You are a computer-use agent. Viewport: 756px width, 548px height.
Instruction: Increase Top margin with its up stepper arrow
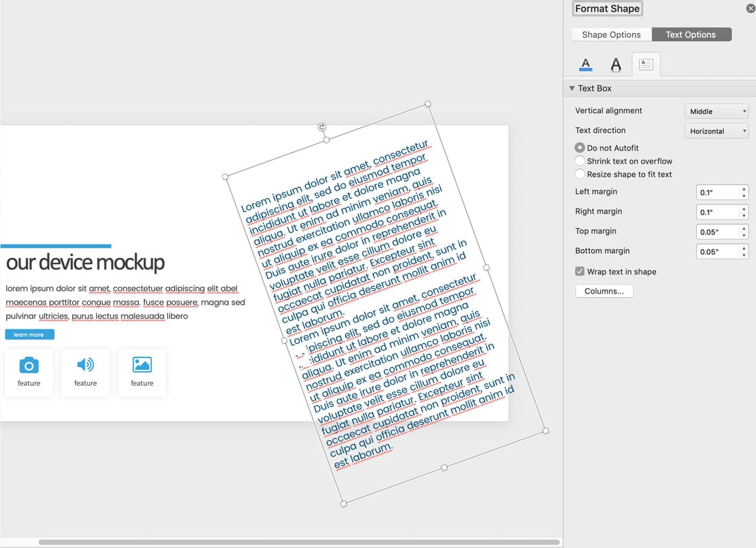tap(743, 228)
